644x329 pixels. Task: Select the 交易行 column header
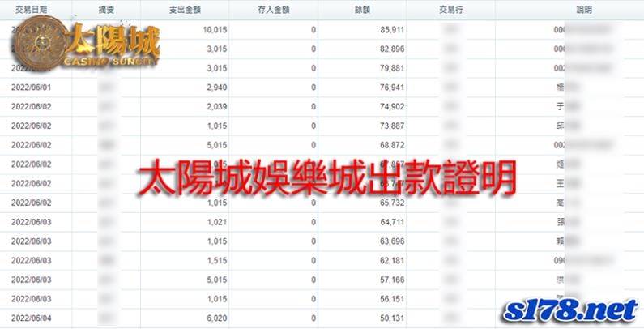click(450, 10)
